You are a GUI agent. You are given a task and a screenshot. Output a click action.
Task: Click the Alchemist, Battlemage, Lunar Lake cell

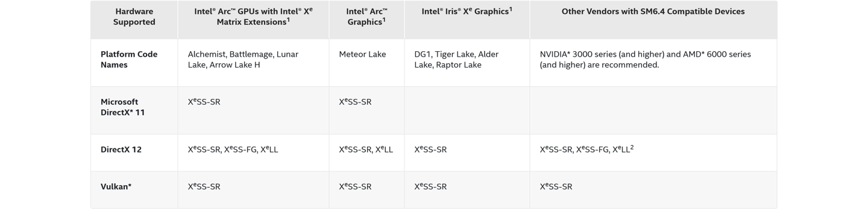pos(243,59)
